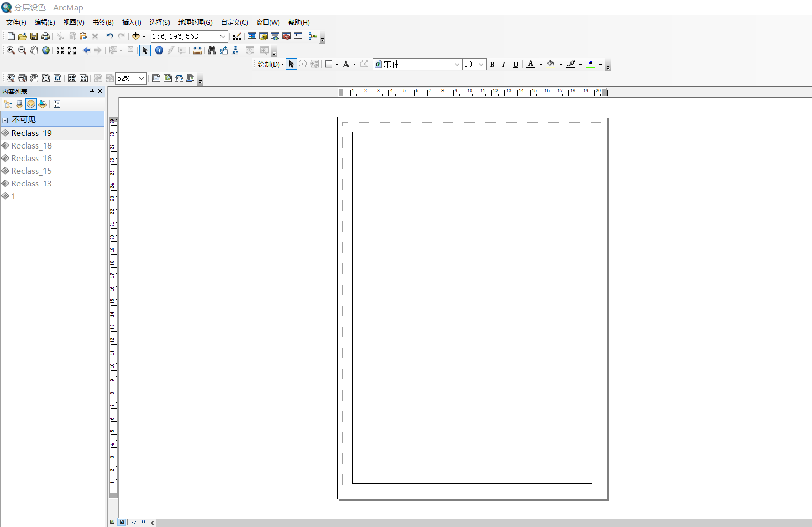Open the Catalog window icon

click(x=263, y=36)
